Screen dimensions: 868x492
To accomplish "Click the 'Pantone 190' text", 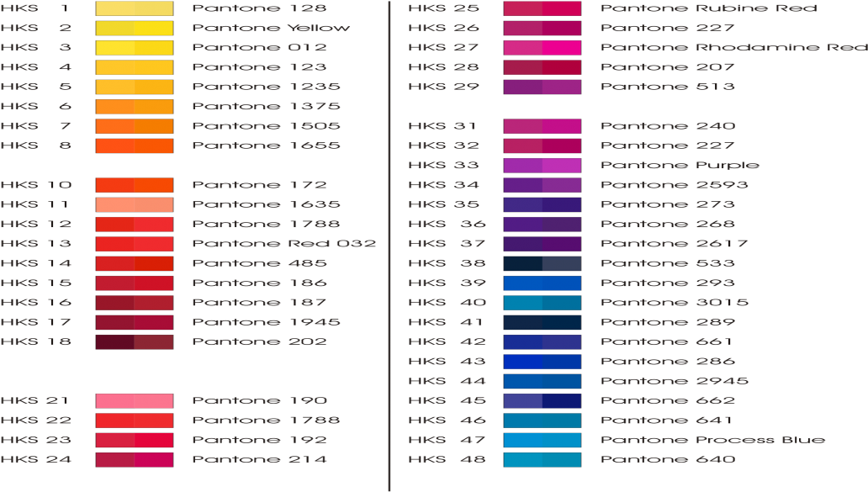I will (x=260, y=400).
